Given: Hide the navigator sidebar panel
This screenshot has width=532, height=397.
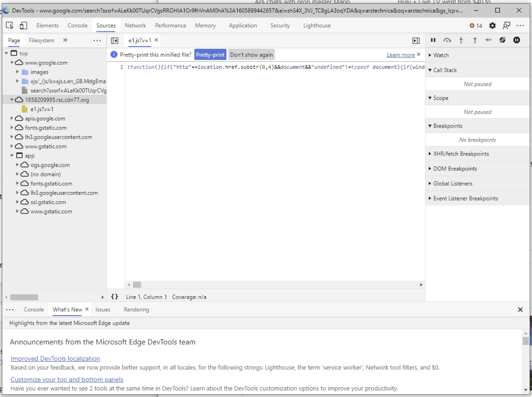Looking at the screenshot, I should (115, 40).
